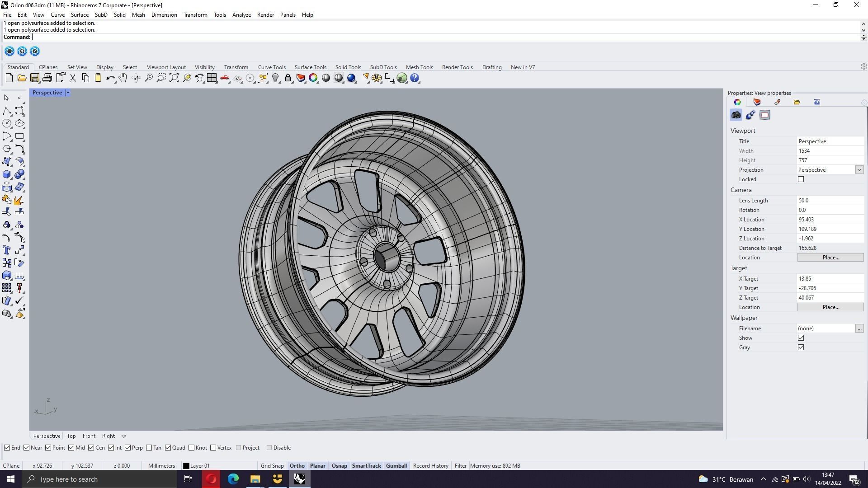Toggle the Mid osnap checkbox
868x488 pixels.
[71, 448]
